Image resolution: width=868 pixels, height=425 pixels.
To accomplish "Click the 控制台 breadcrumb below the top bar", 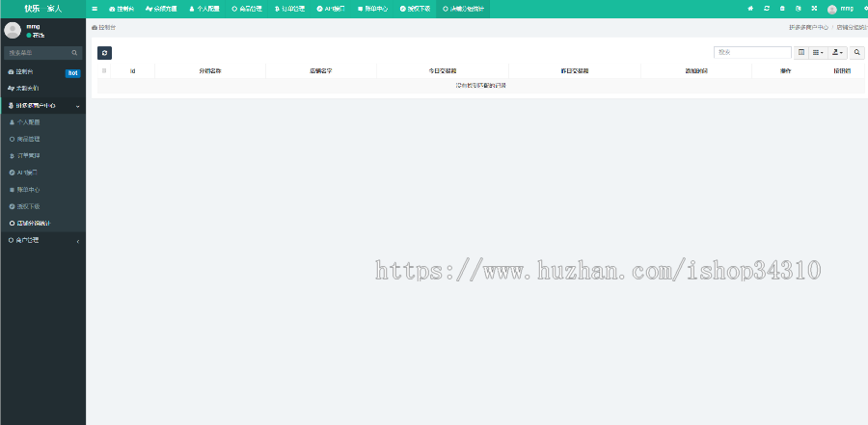I will pos(104,27).
